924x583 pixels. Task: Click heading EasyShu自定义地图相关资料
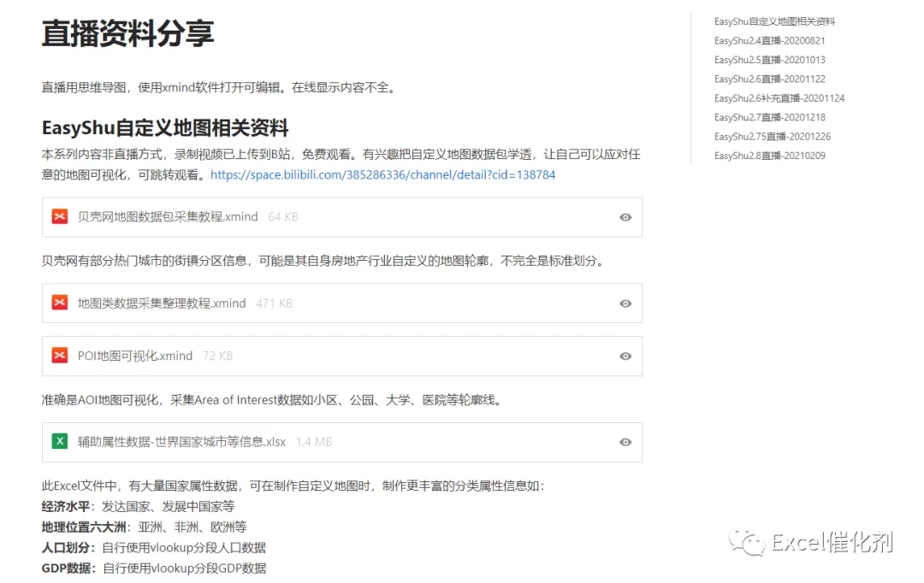point(165,127)
